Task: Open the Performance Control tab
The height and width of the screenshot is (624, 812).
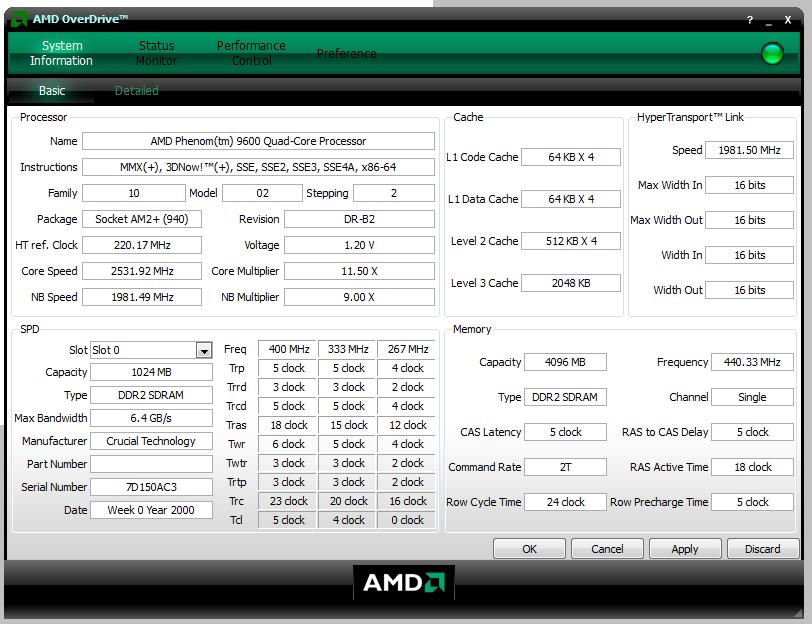Action: tap(251, 53)
